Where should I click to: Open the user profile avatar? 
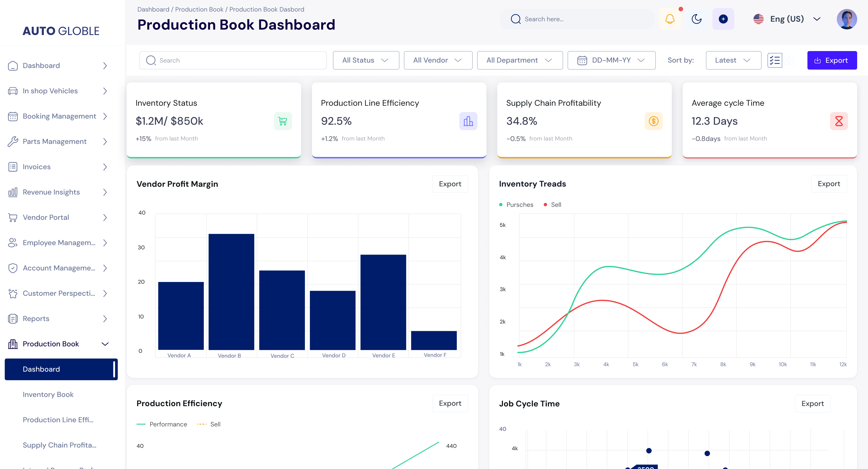847,19
